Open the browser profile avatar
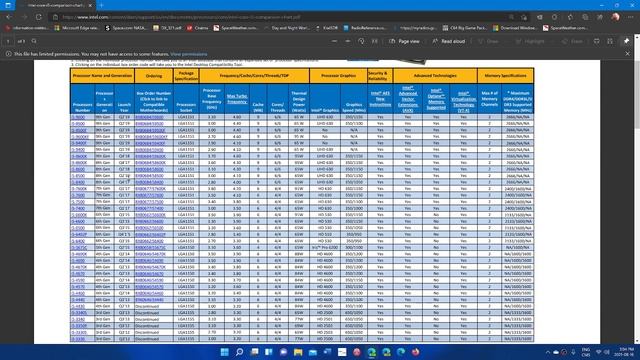Screen dimensions: 640x360 point(616,17)
